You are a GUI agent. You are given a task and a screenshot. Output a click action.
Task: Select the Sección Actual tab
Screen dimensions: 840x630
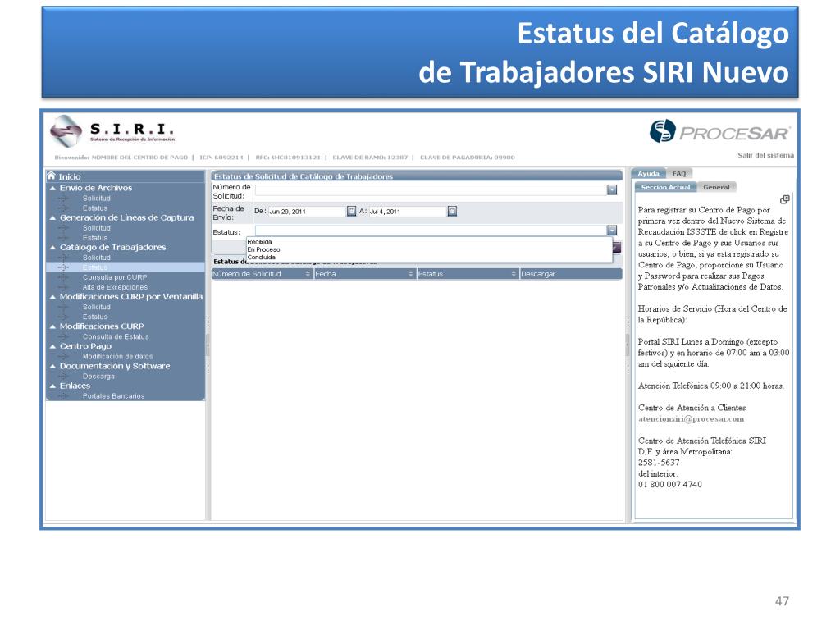665,187
